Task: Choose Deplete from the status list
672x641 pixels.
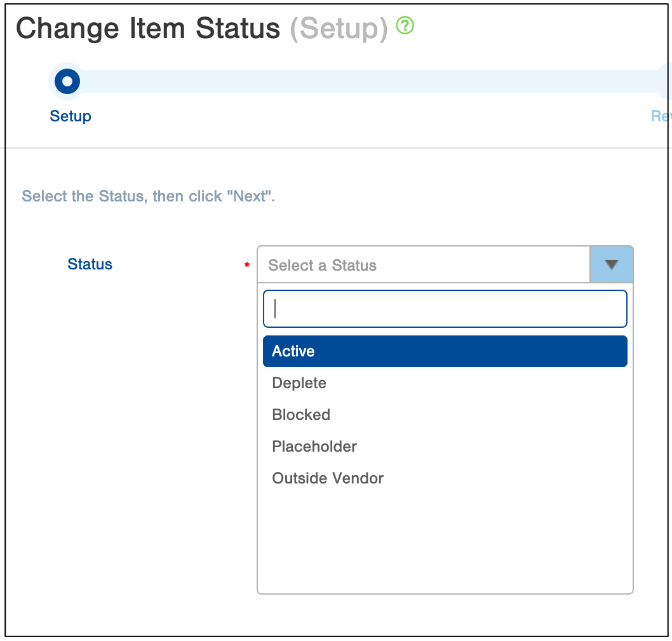Action: click(x=299, y=383)
